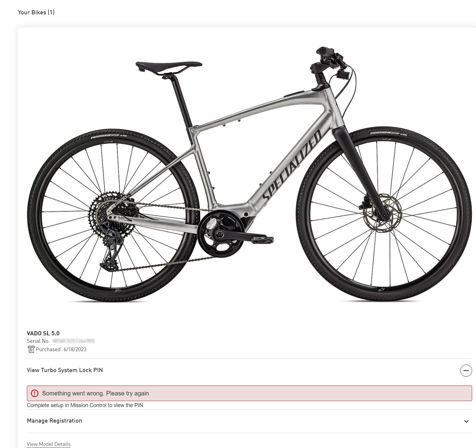Click the SPECIALIZED logo on the frame

[292, 165]
